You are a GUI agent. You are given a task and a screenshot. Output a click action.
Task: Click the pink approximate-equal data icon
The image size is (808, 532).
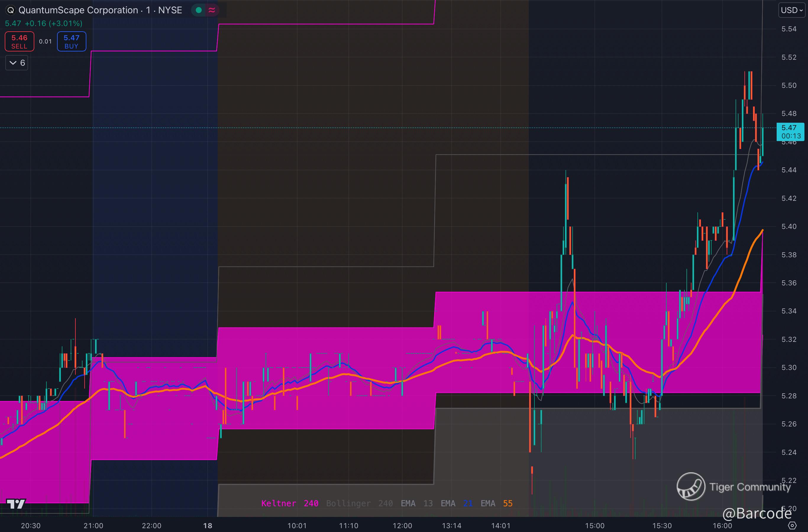click(x=212, y=10)
